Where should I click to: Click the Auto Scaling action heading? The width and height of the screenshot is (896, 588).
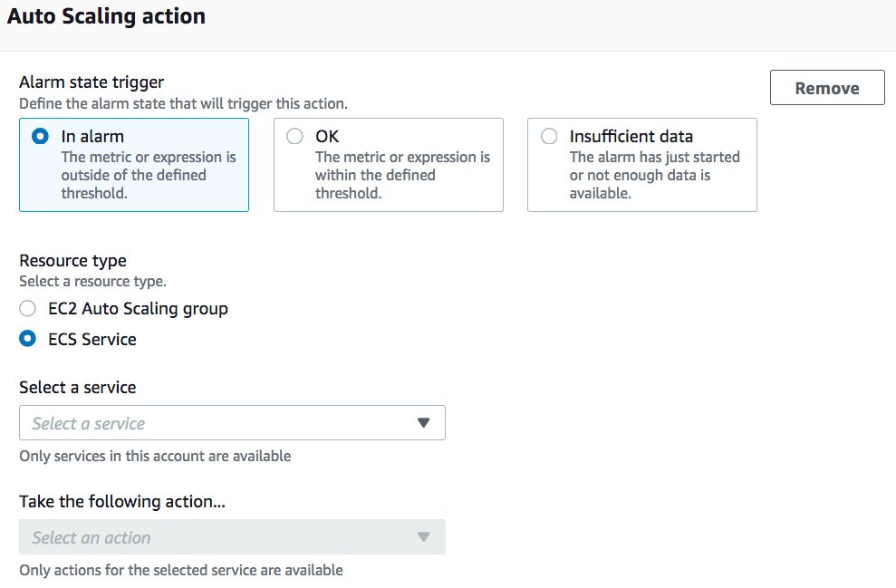(x=106, y=16)
